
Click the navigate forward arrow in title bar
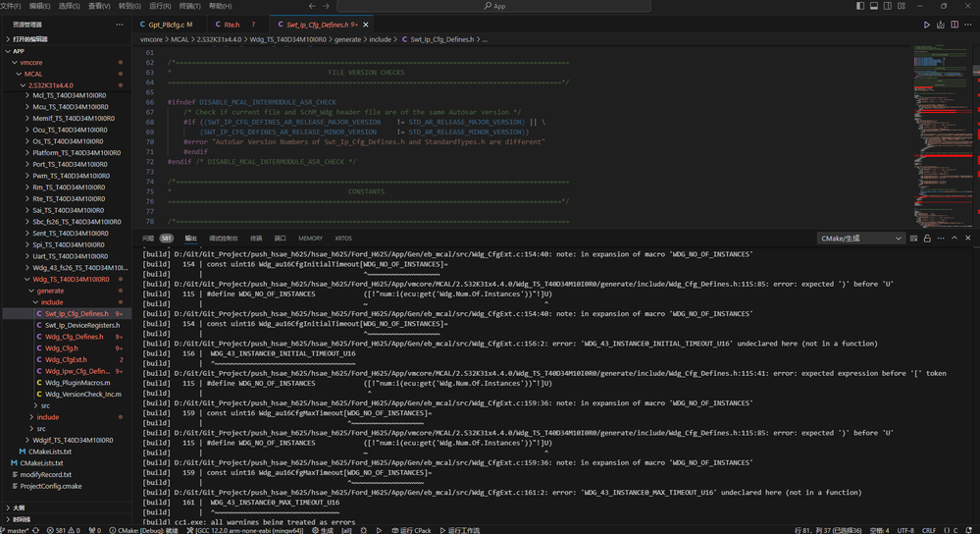tap(326, 6)
